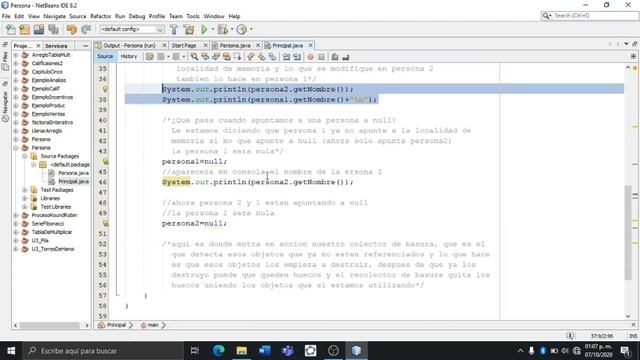Open Microsoft Edge from the taskbar

[219, 351]
